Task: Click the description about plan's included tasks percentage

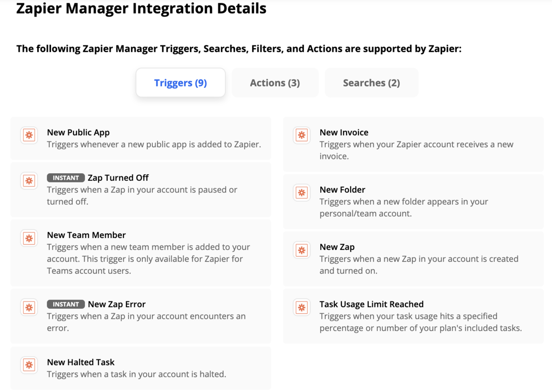Action: [421, 322]
